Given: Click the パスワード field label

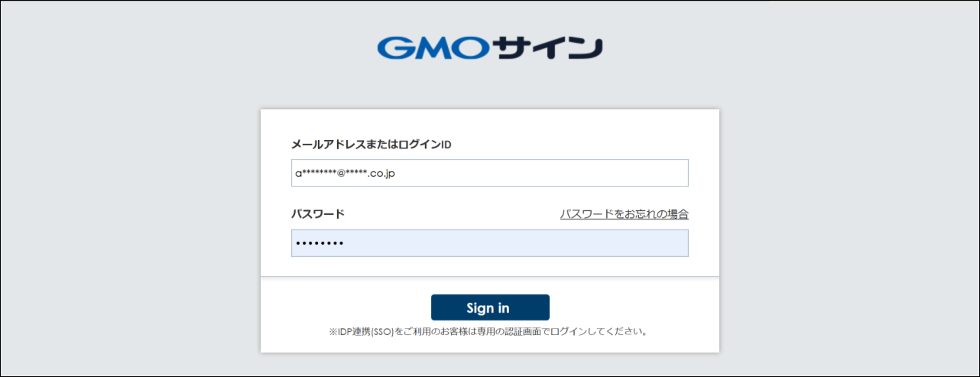Looking at the screenshot, I should pos(317,214).
